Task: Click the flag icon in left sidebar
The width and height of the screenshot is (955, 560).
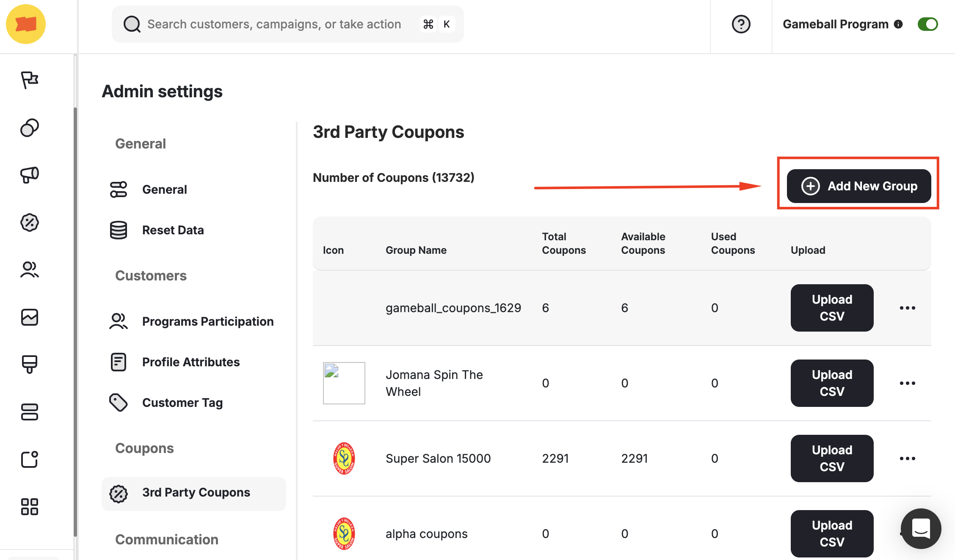Action: pyautogui.click(x=29, y=80)
